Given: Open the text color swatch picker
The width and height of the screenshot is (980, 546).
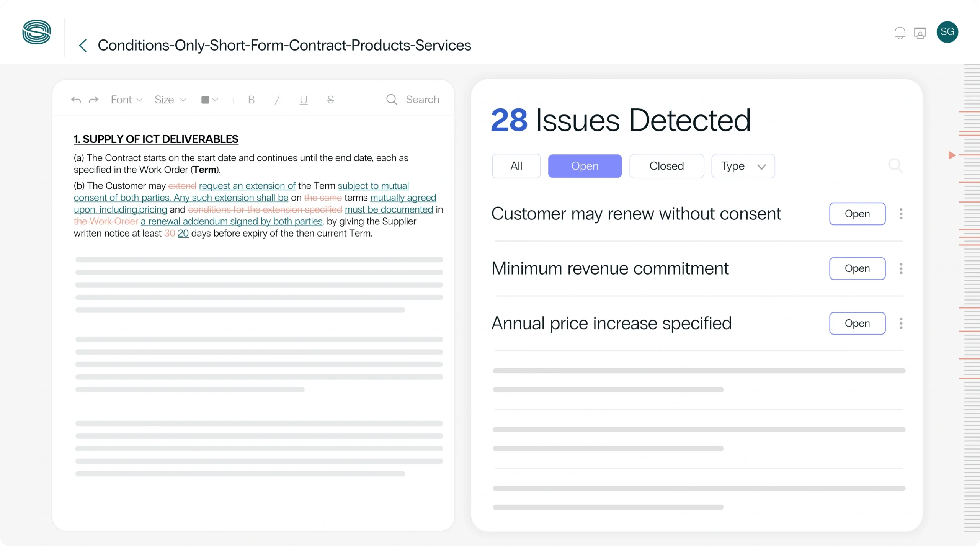Looking at the screenshot, I should click(x=209, y=100).
